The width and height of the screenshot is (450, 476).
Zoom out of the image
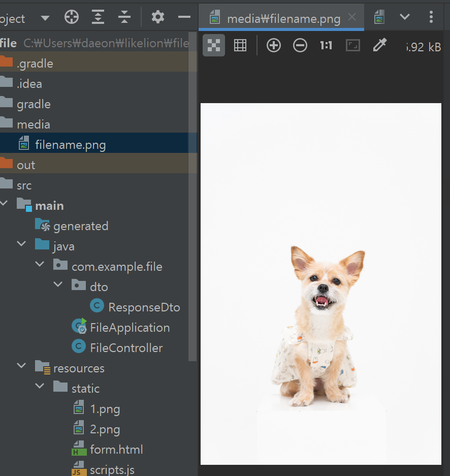[x=300, y=46]
